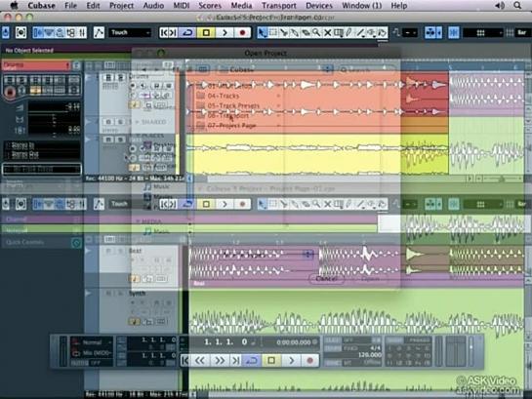Click the Spotlight search icon in menu bar
This screenshot has height=399, width=532.
click(517, 6)
